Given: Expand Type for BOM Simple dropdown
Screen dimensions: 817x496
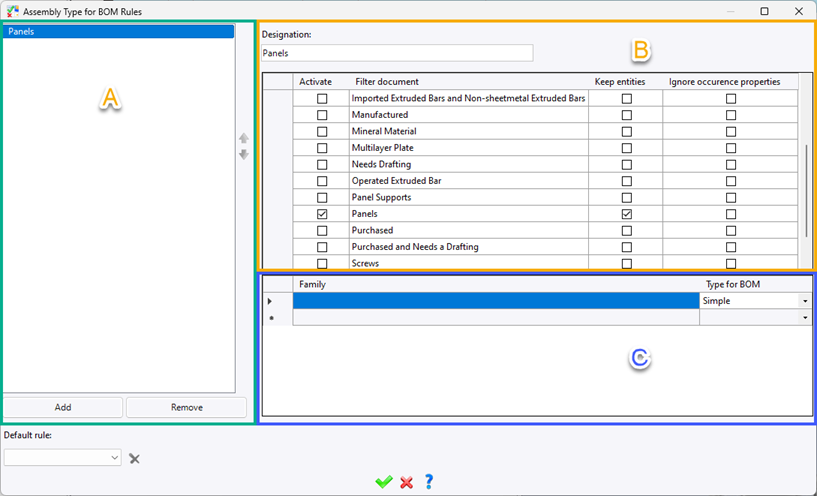Looking at the screenshot, I should tap(805, 301).
